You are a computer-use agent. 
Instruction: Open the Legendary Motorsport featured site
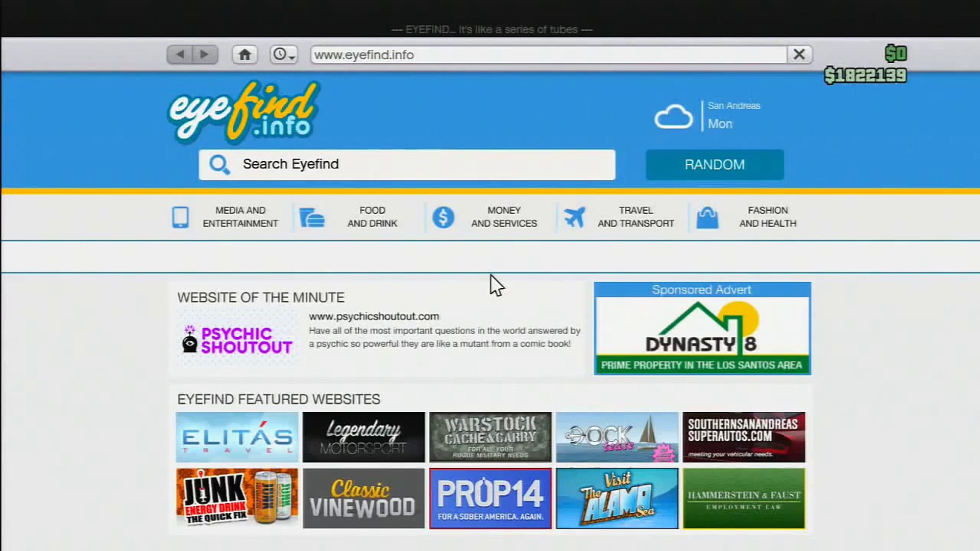tap(363, 437)
